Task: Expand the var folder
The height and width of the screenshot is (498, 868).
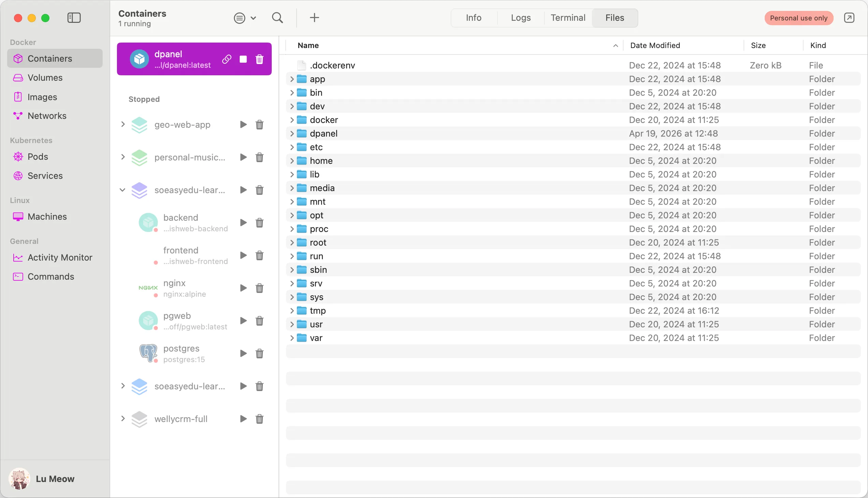Action: pos(292,338)
